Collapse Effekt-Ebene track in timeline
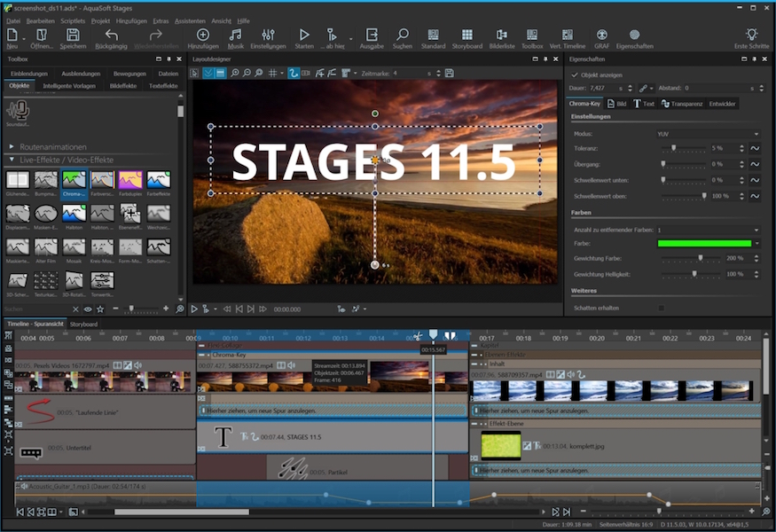 click(474, 424)
